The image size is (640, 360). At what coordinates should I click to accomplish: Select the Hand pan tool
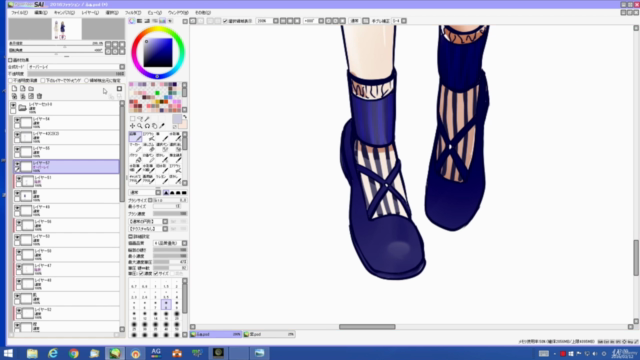(154, 126)
